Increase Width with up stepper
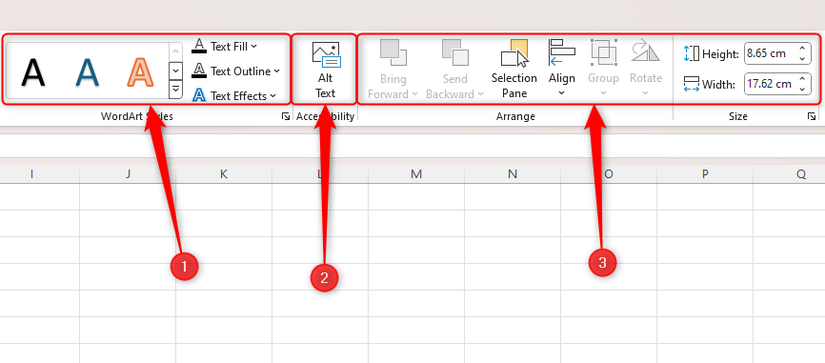The image size is (825, 363). (802, 79)
